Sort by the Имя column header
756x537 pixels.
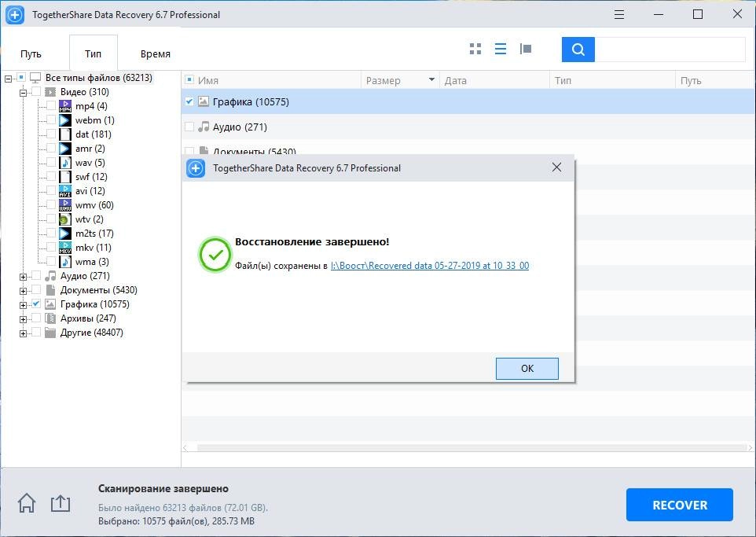point(208,80)
